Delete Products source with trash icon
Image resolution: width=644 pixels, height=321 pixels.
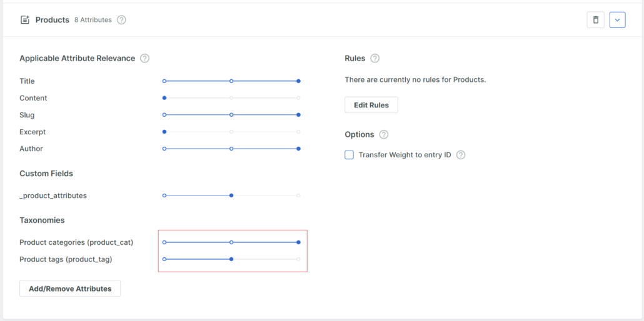pos(595,20)
